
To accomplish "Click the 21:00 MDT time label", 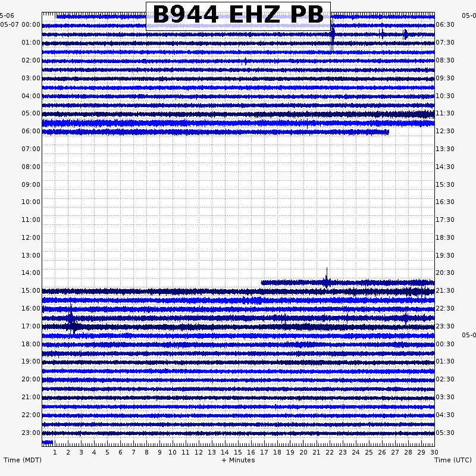I will coord(31,397).
